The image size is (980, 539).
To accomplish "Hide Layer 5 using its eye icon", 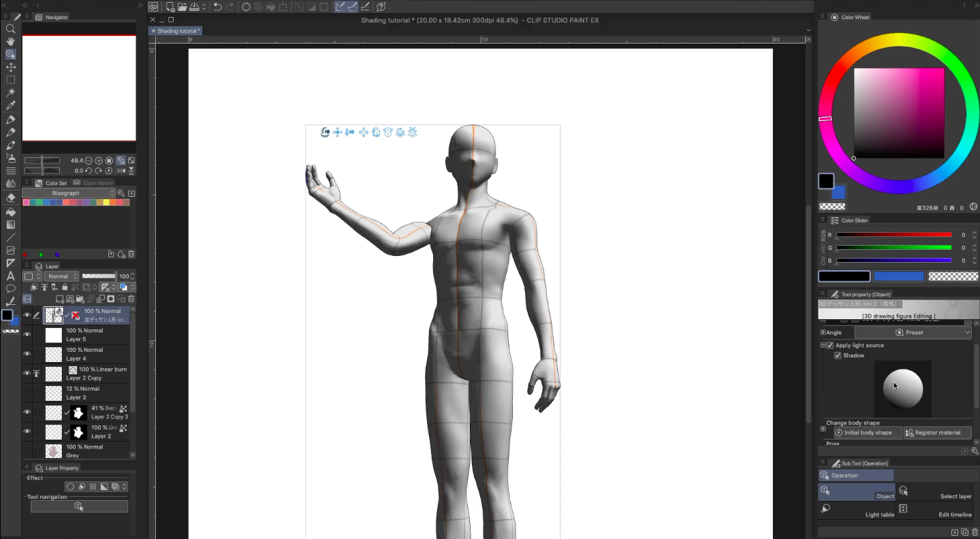I will click(x=27, y=335).
